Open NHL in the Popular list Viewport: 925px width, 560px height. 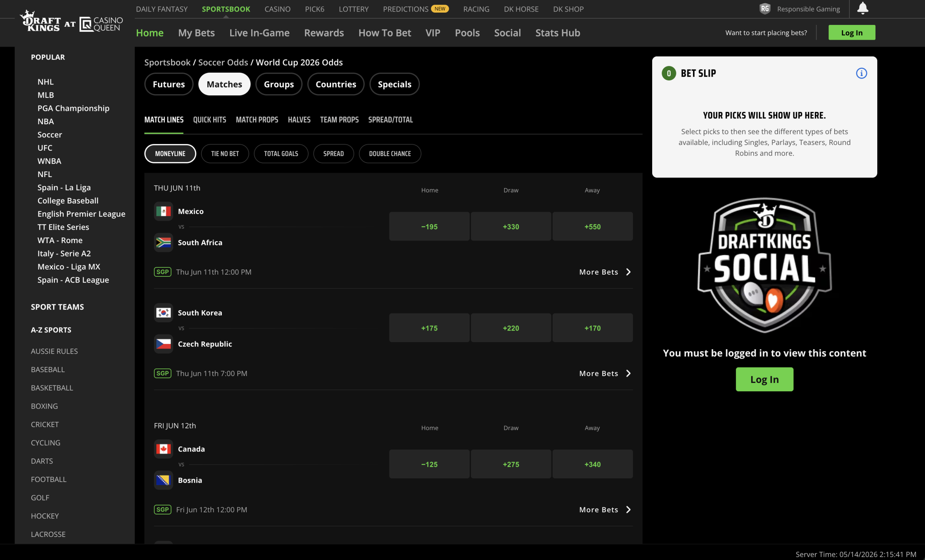(46, 82)
